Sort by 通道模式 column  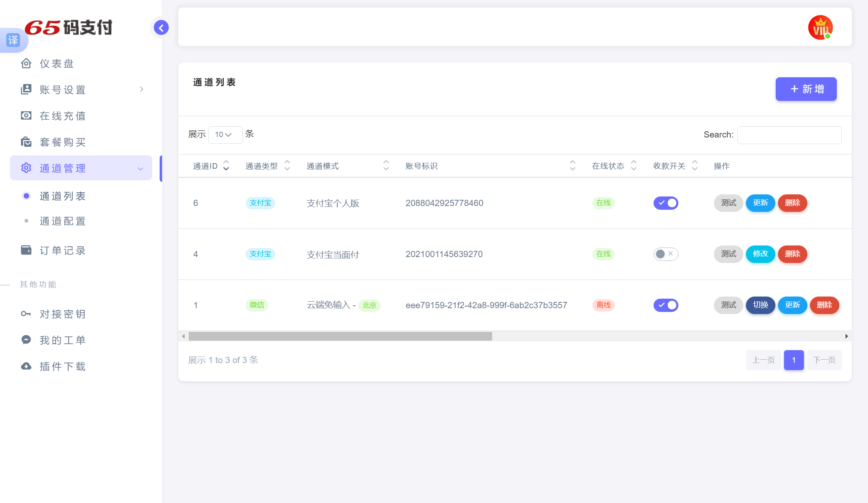click(x=347, y=166)
